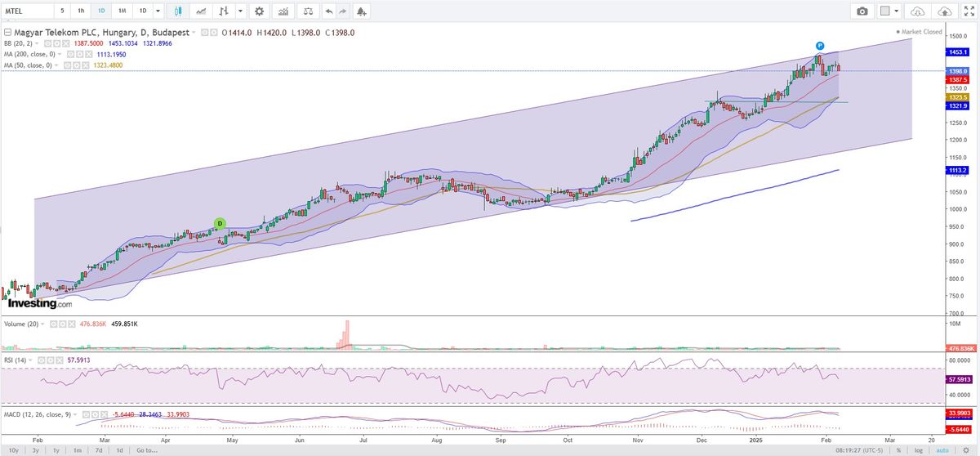The height and width of the screenshot is (456, 980).
Task: Remove Volume (20) indicator with X icon
Action: coord(72,324)
